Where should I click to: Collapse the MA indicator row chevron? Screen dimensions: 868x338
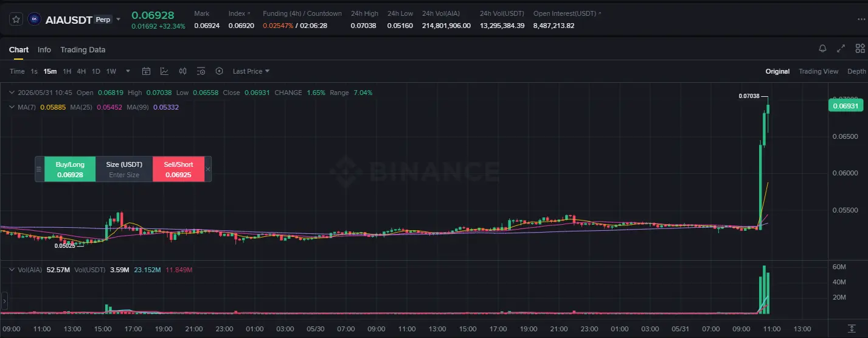(13, 107)
